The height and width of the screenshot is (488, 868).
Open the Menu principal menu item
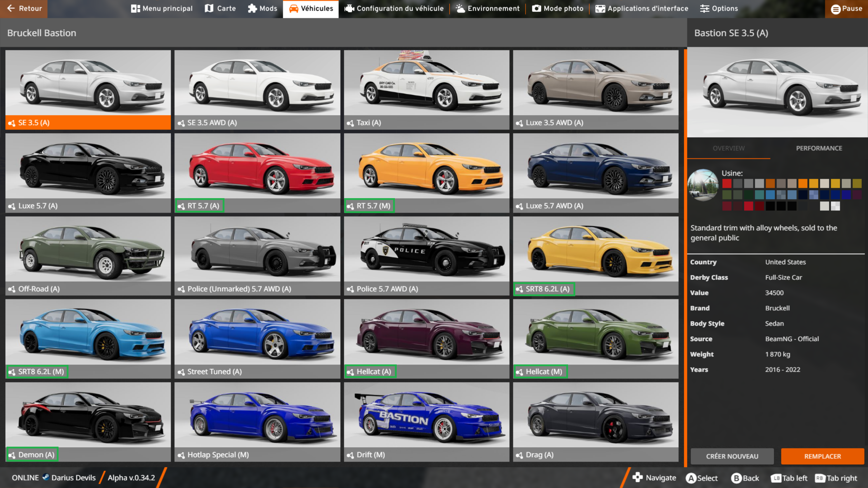pos(162,8)
